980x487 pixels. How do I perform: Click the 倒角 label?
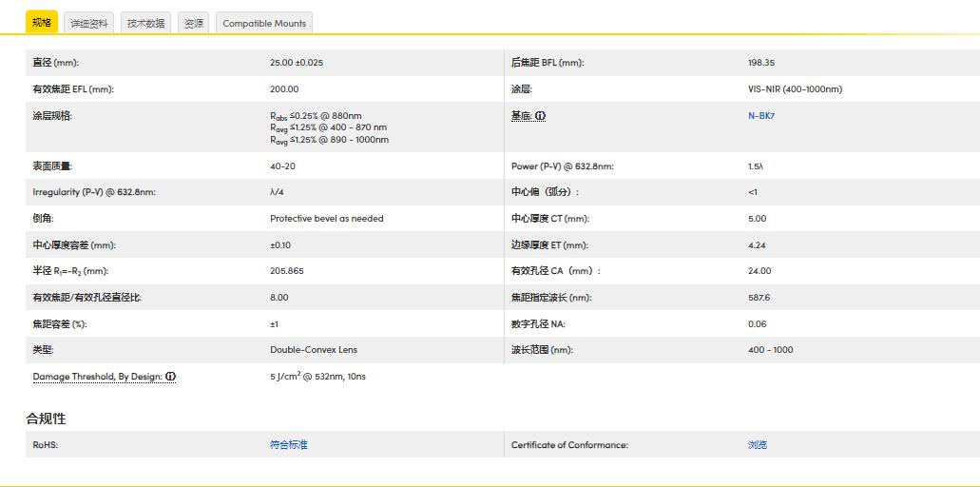click(x=43, y=218)
